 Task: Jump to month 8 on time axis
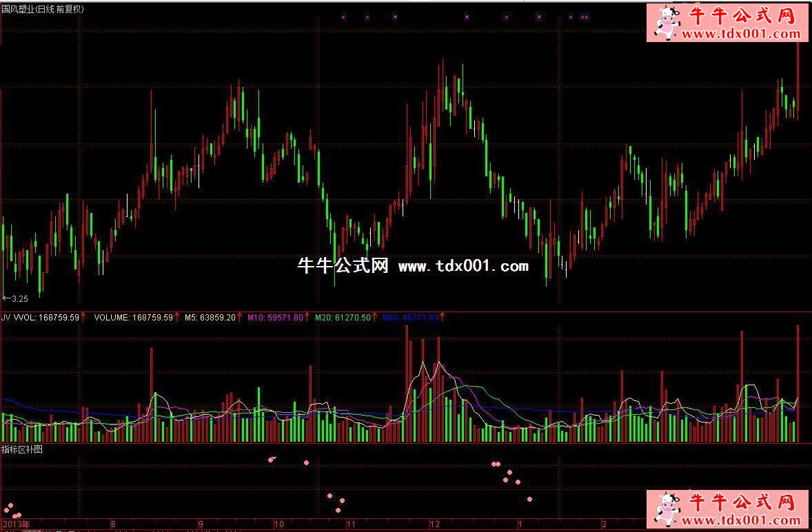(114, 524)
